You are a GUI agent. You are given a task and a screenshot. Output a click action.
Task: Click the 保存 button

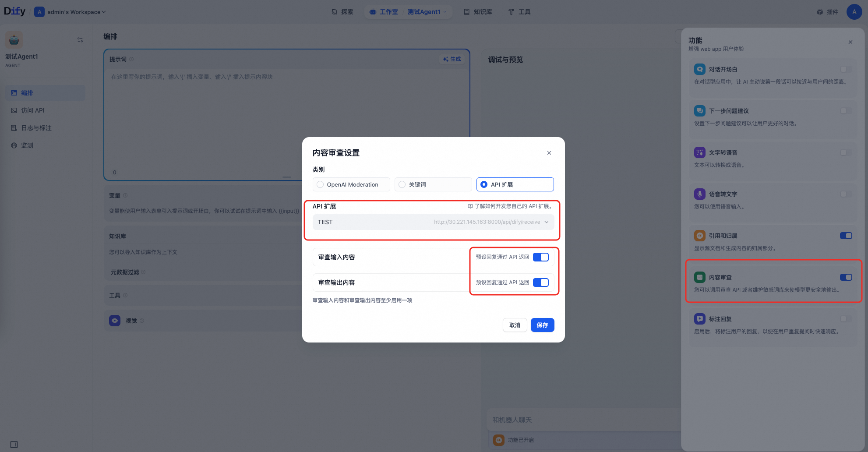coord(542,325)
